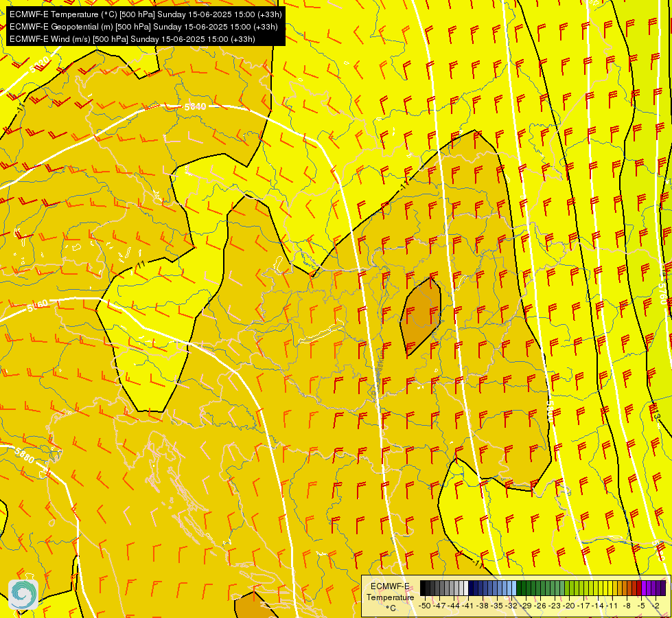Select the ECMWF-E Wind 500 hPa title line

click(x=132, y=39)
